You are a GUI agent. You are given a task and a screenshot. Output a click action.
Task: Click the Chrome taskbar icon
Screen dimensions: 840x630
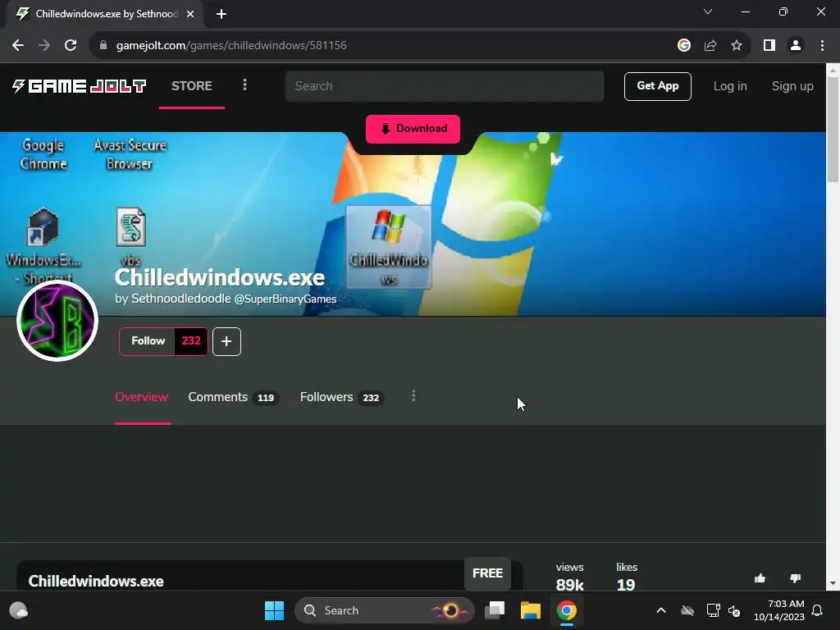pos(567,610)
